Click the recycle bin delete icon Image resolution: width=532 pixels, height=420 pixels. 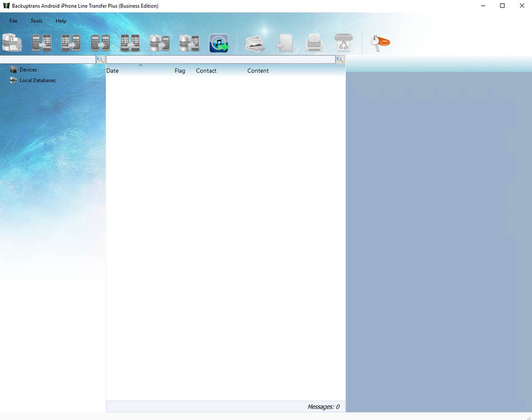(x=343, y=43)
